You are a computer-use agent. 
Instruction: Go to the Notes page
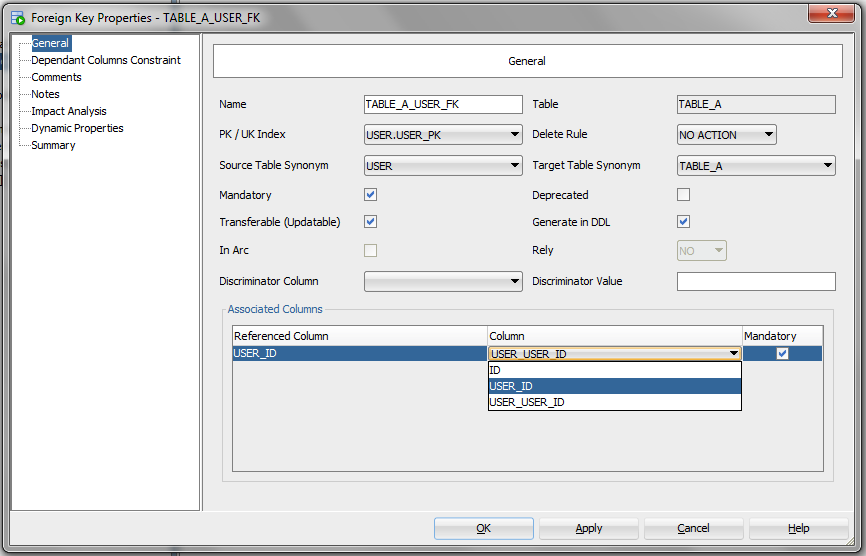[45, 94]
